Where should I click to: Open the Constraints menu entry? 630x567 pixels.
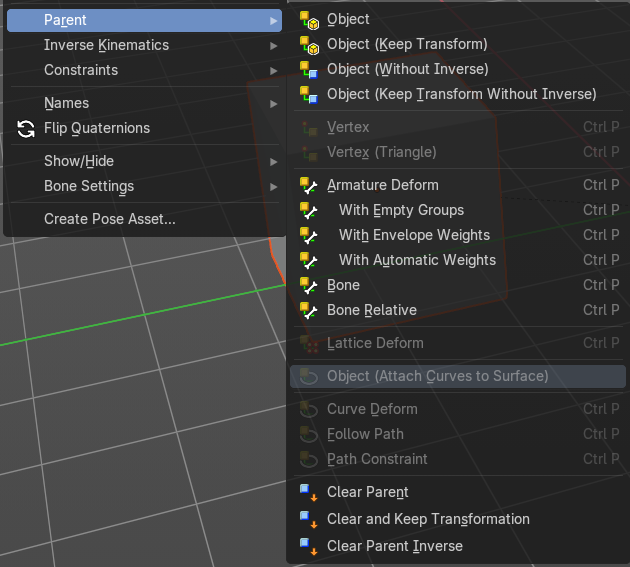pos(144,70)
